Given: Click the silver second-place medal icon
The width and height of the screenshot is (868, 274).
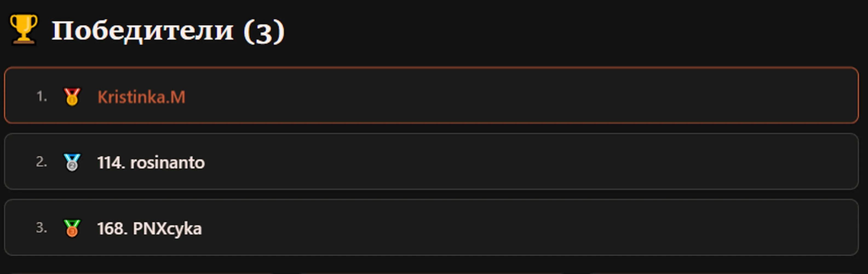Looking at the screenshot, I should 72,162.
